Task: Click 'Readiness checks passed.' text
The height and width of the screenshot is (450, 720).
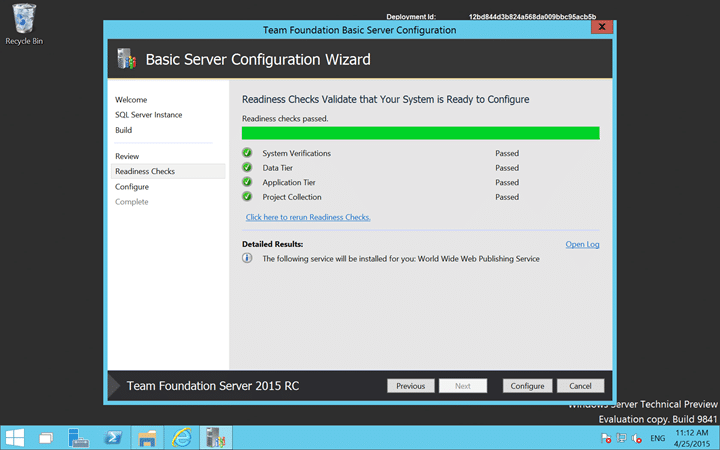Action: click(x=285, y=118)
